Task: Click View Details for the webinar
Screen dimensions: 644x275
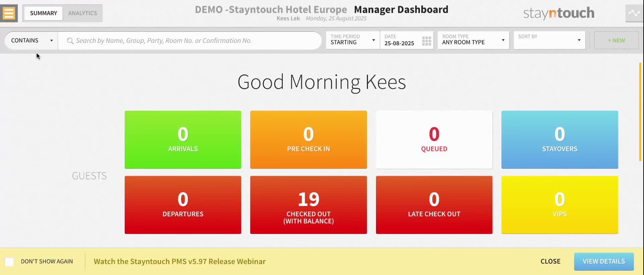Action: pyautogui.click(x=604, y=261)
